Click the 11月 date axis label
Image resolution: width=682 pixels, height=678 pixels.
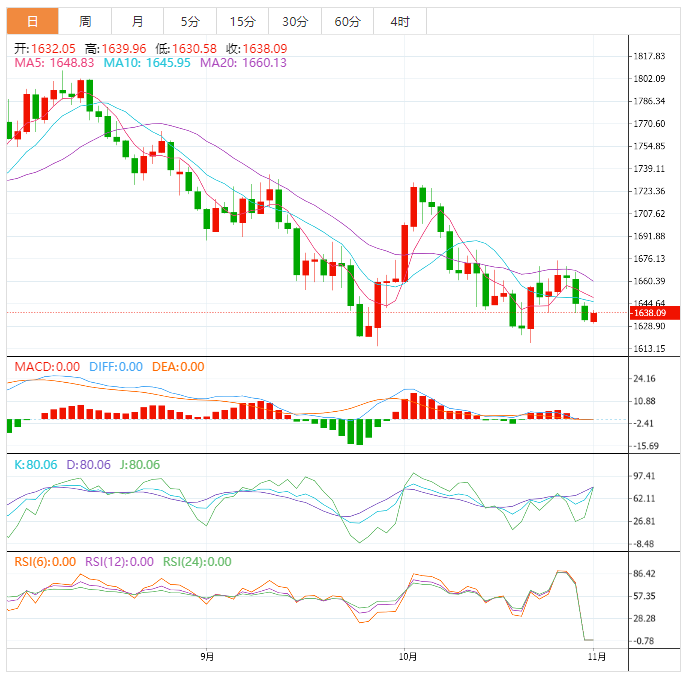point(597,657)
